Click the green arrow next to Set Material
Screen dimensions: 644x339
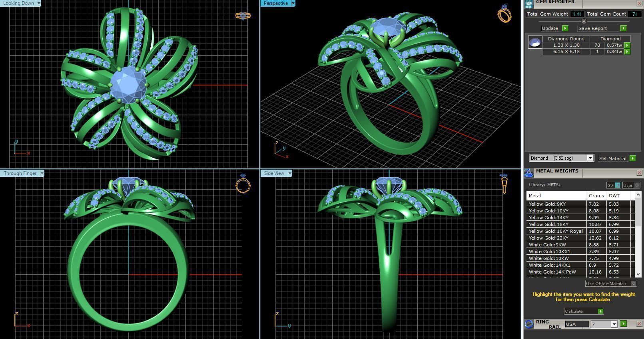click(x=632, y=159)
